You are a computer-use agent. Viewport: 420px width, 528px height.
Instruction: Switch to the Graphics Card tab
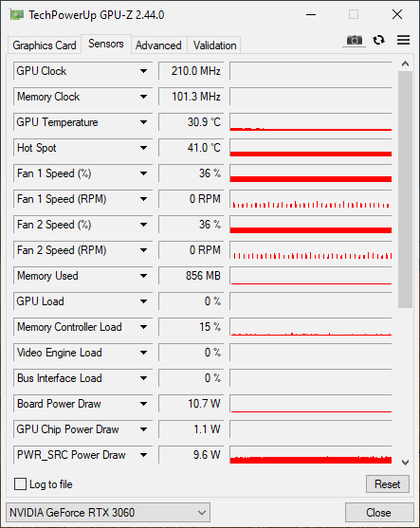click(x=45, y=46)
